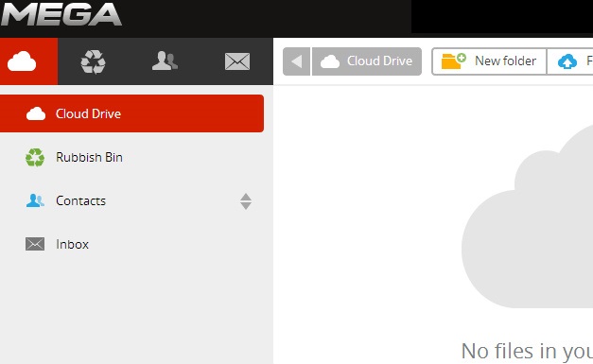This screenshot has width=593, height=364.
Task: Click the blue cloud upload button
Action: (x=570, y=61)
